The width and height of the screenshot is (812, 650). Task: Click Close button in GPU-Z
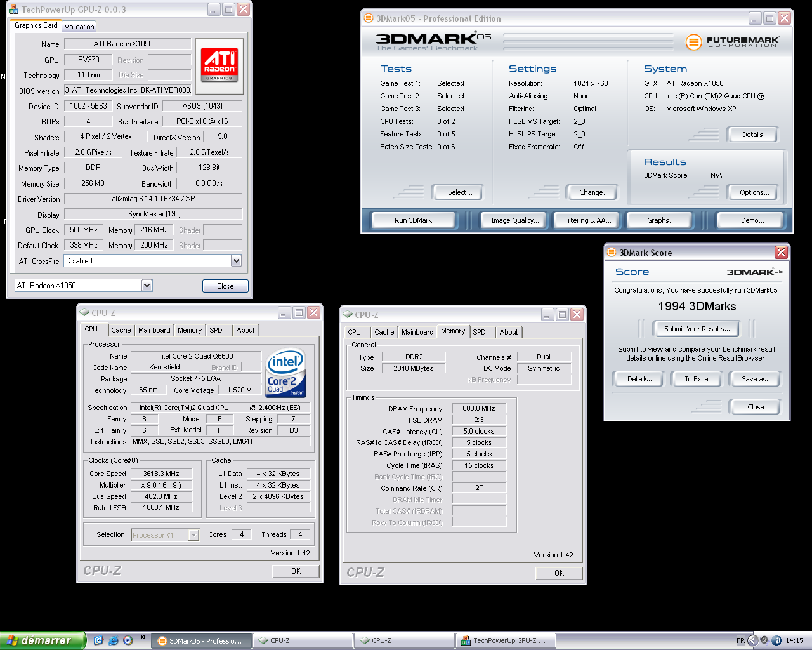click(x=225, y=286)
